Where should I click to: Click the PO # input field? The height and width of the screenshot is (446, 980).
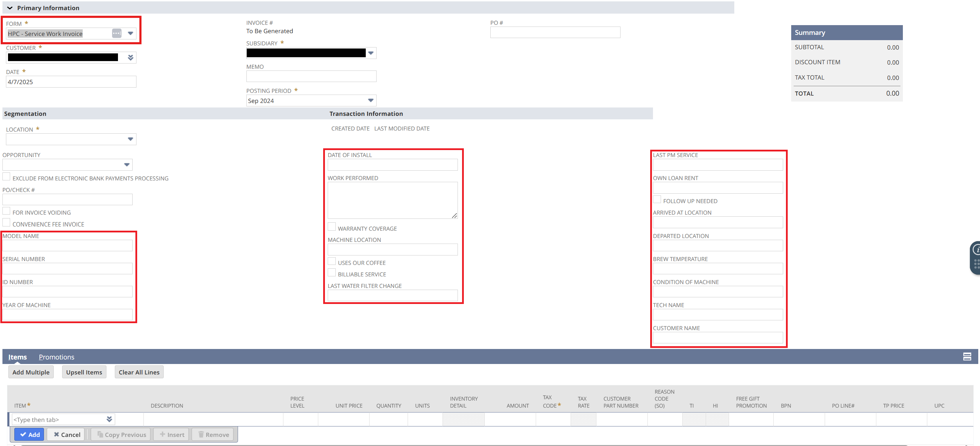555,32
